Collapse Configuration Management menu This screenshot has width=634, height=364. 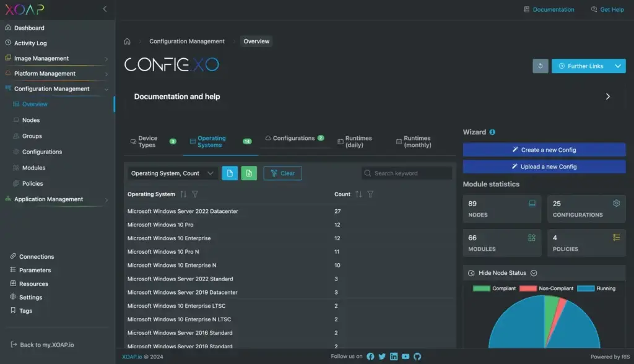(x=56, y=89)
